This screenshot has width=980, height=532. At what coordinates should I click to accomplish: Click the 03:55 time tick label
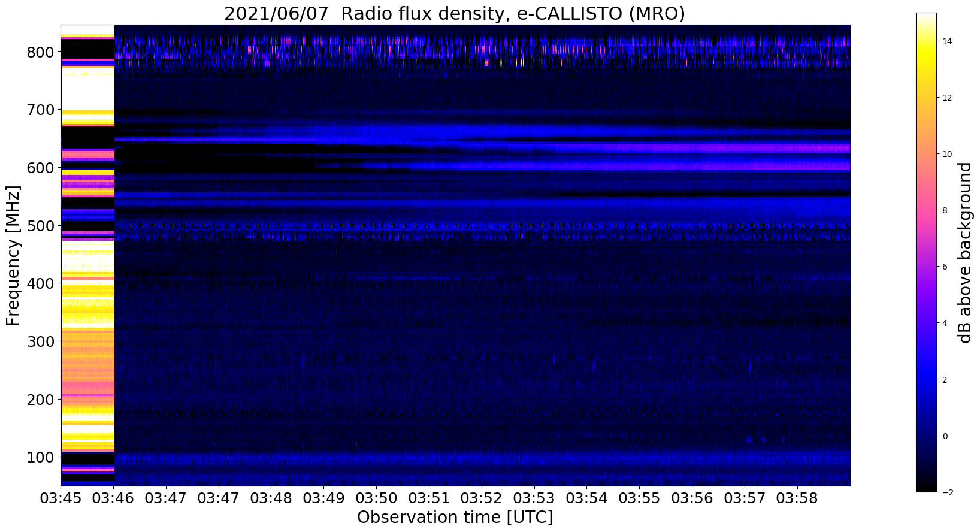tap(639, 498)
